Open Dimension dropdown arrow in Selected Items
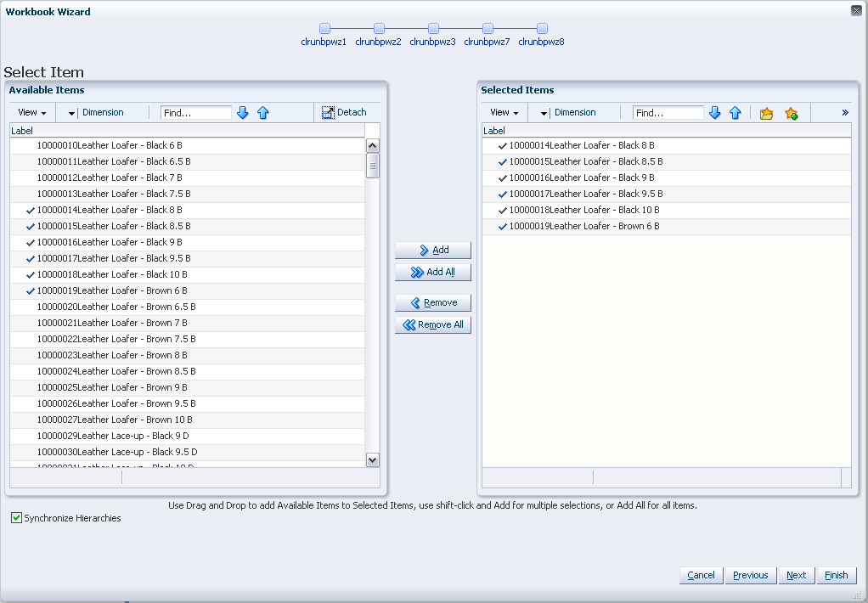 (544, 113)
